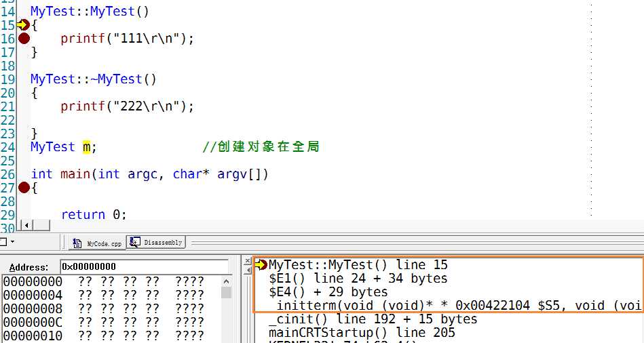644x343 pixels.
Task: Click the code editor horizontal scroll left arrow
Action: 26,225
